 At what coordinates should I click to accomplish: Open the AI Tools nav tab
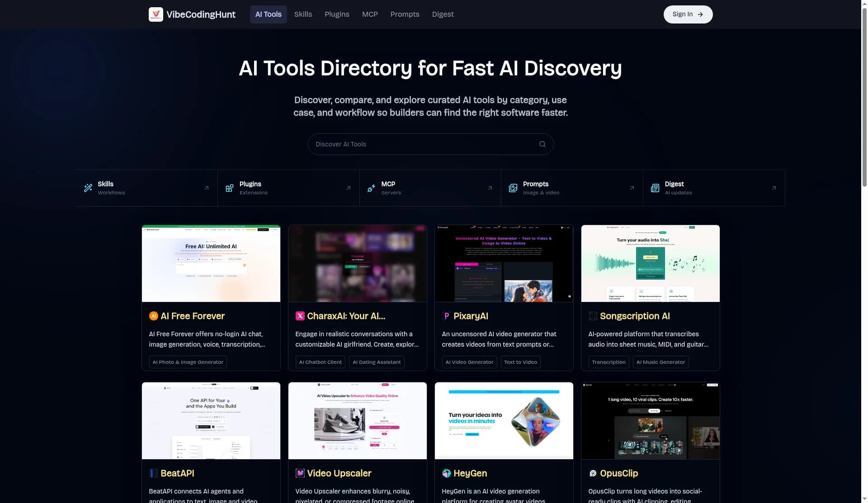click(269, 14)
